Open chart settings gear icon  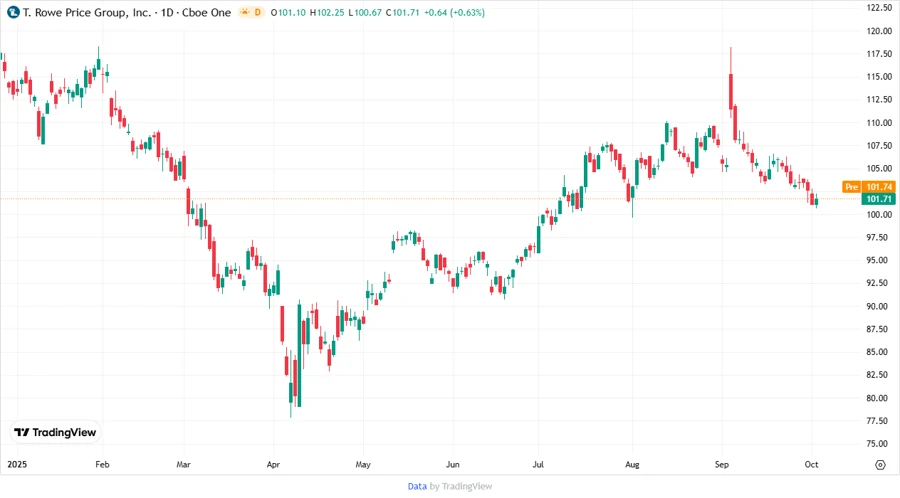(x=880, y=464)
